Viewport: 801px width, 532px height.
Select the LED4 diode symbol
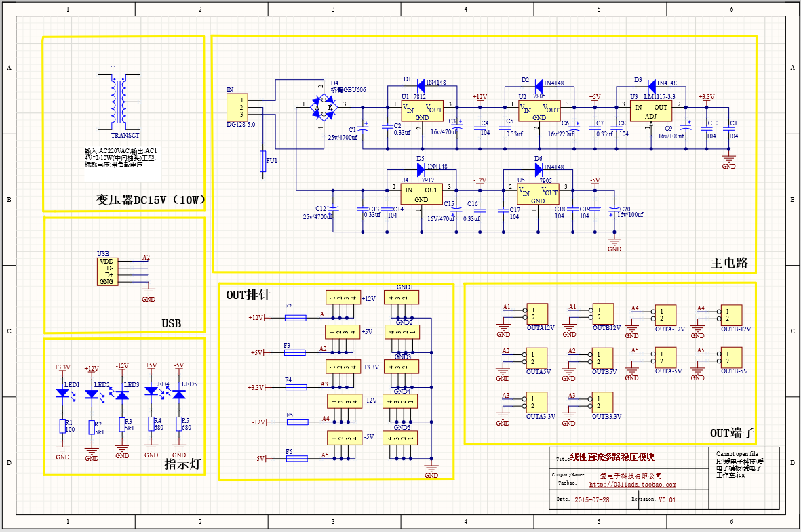tap(151, 391)
